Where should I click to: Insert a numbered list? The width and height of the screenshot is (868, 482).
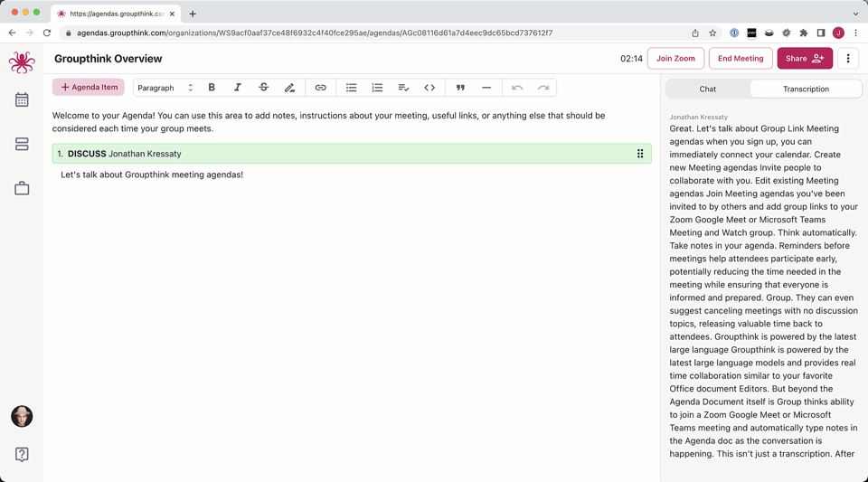(378, 88)
